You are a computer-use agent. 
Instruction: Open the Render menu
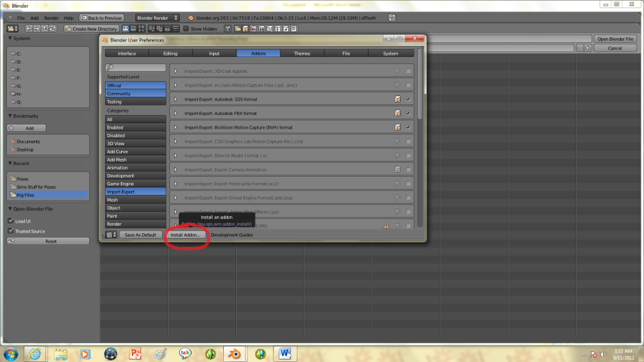[x=52, y=18]
